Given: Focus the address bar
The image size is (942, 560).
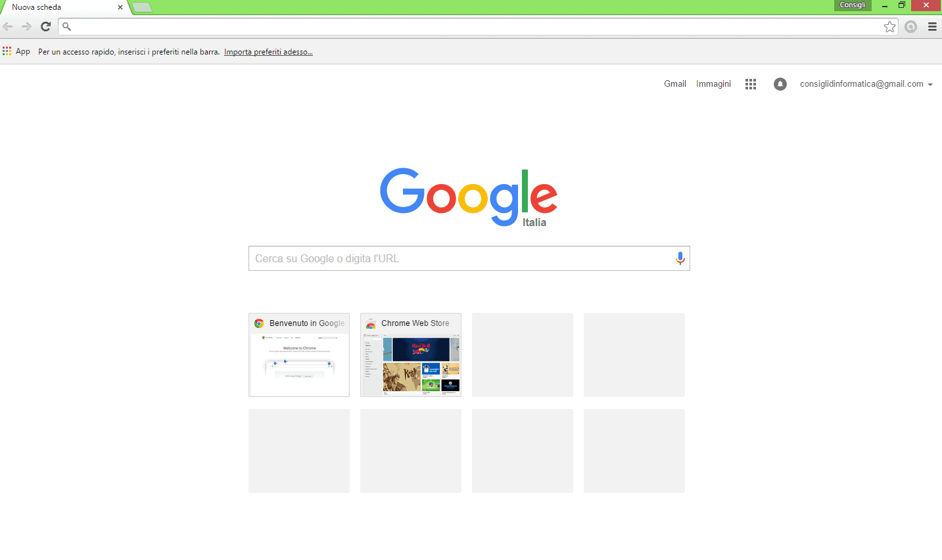Looking at the screenshot, I should [479, 26].
